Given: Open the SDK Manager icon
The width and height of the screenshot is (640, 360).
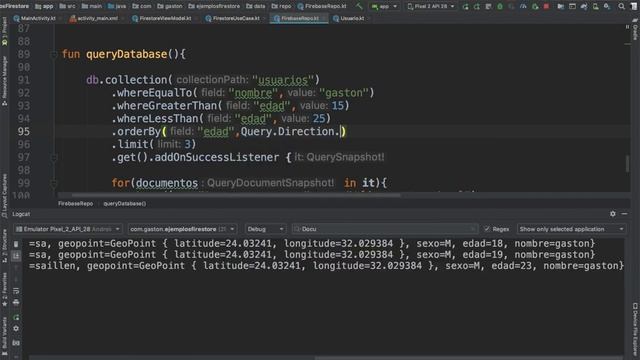Looking at the screenshot, I should tap(607, 6).
